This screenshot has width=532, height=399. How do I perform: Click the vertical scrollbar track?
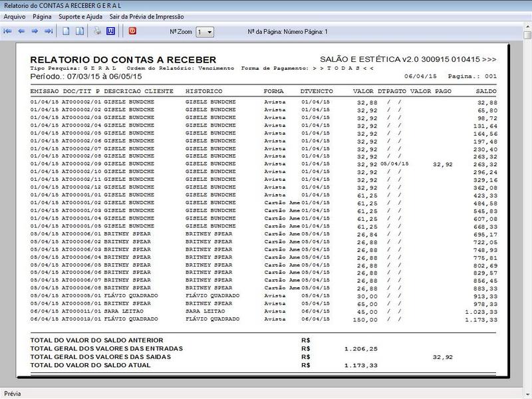coord(527,199)
